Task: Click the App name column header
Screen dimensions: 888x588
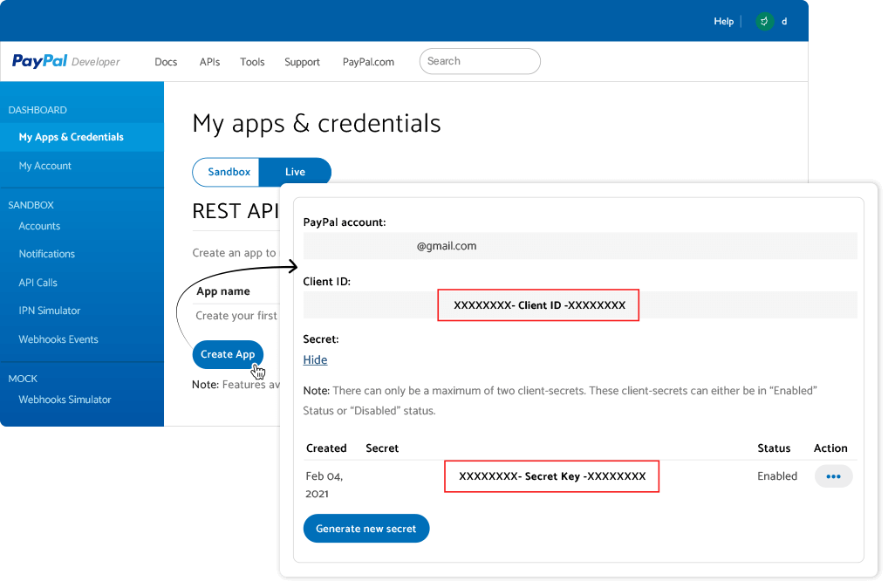Action: point(223,291)
